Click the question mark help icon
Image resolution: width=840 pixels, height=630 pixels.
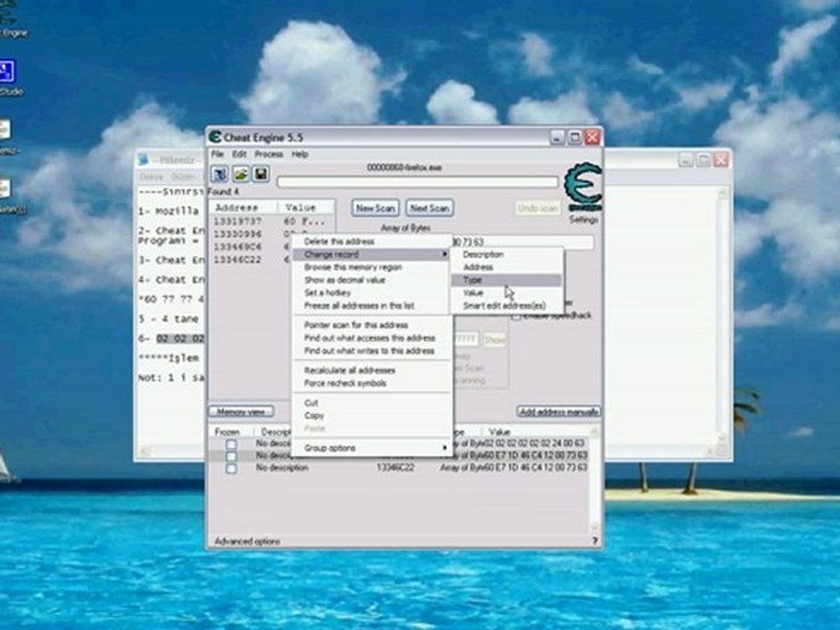595,541
